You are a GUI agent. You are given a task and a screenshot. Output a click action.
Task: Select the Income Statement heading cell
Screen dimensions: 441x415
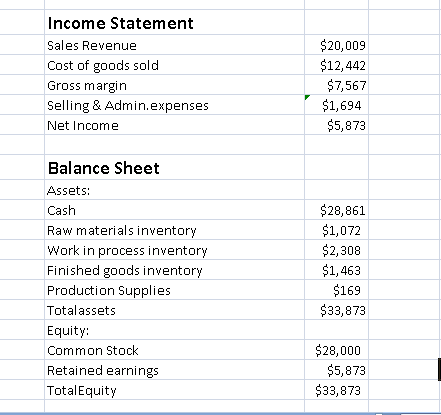coord(174,22)
